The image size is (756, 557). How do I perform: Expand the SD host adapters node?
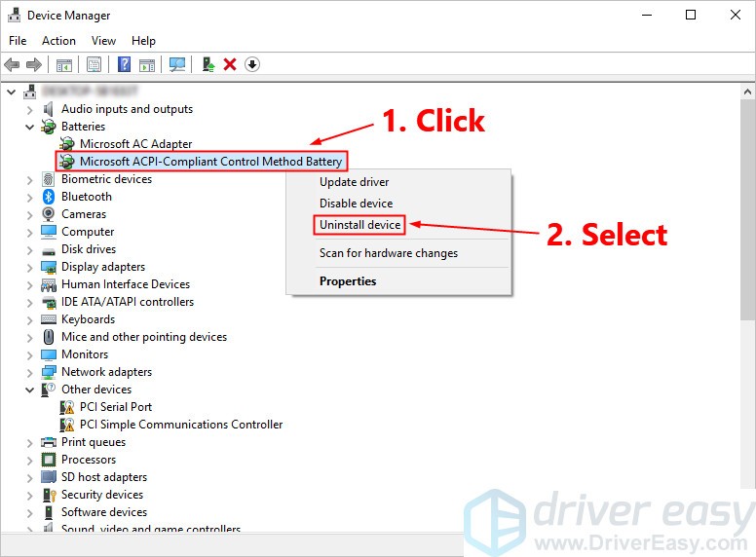coord(30,478)
